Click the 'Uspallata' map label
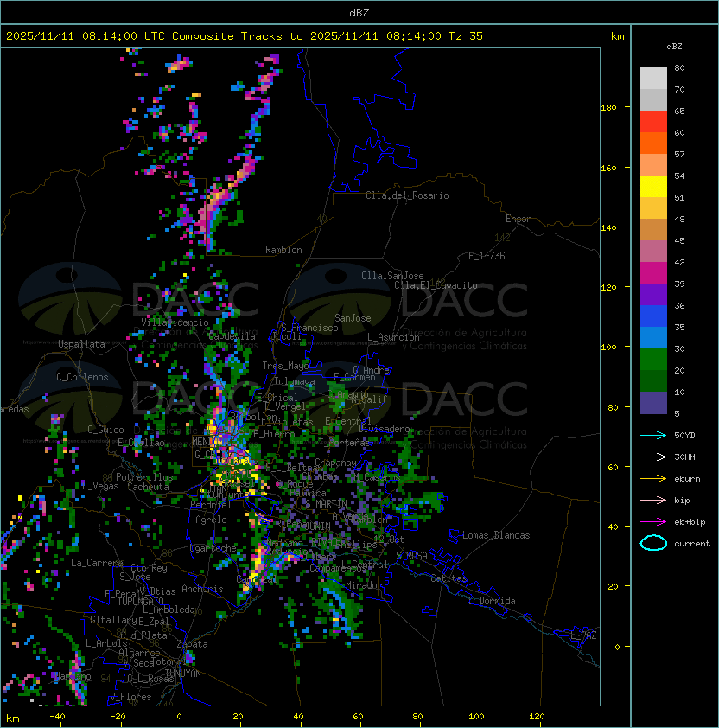This screenshot has width=719, height=728. click(81, 344)
